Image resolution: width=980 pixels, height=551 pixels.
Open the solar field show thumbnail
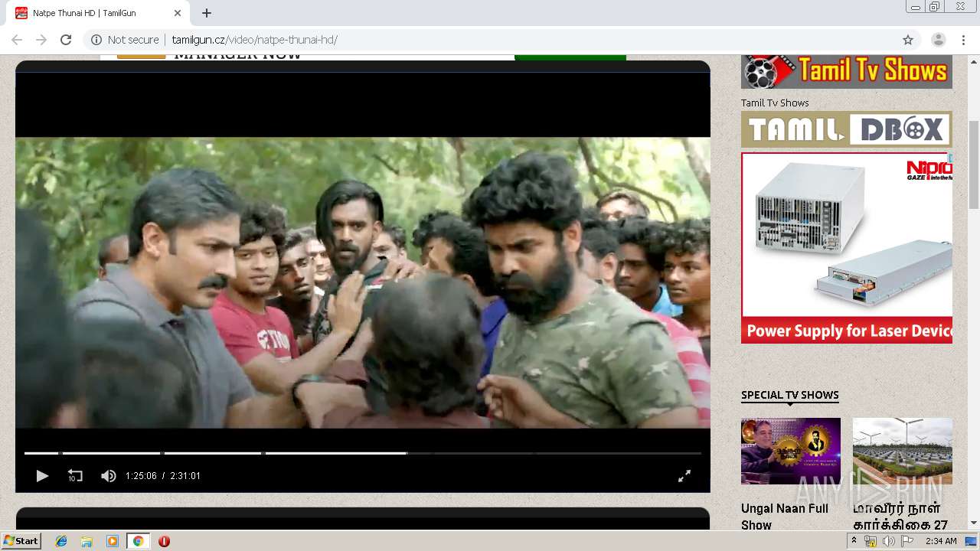pos(903,451)
